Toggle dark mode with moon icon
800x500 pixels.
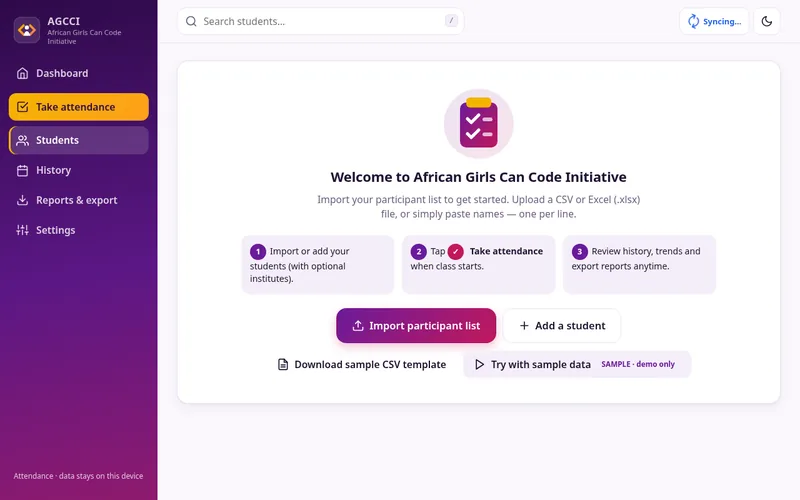pyautogui.click(x=767, y=21)
